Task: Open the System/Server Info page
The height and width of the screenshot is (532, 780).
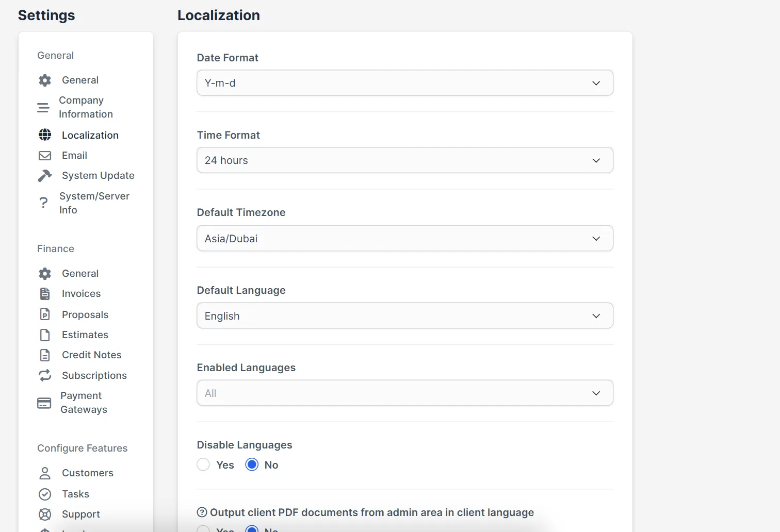Action: point(94,203)
